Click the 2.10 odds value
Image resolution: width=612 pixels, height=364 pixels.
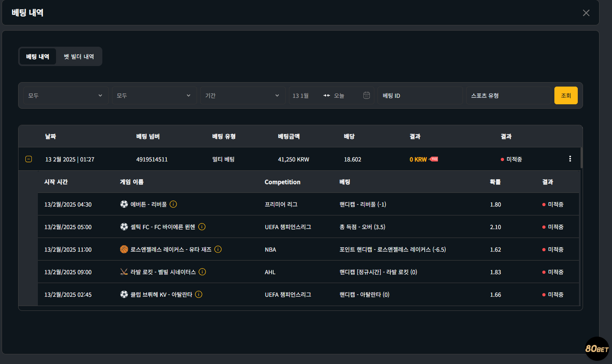tap(496, 227)
